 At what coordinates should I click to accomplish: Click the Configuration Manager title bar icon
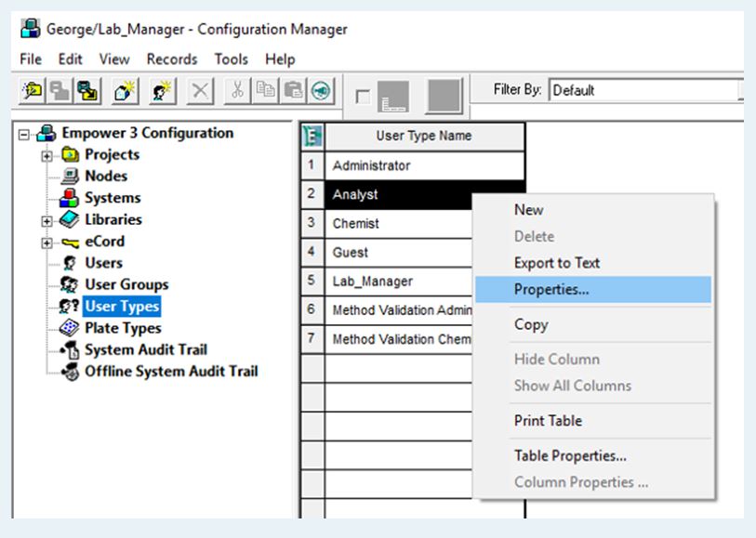31,29
